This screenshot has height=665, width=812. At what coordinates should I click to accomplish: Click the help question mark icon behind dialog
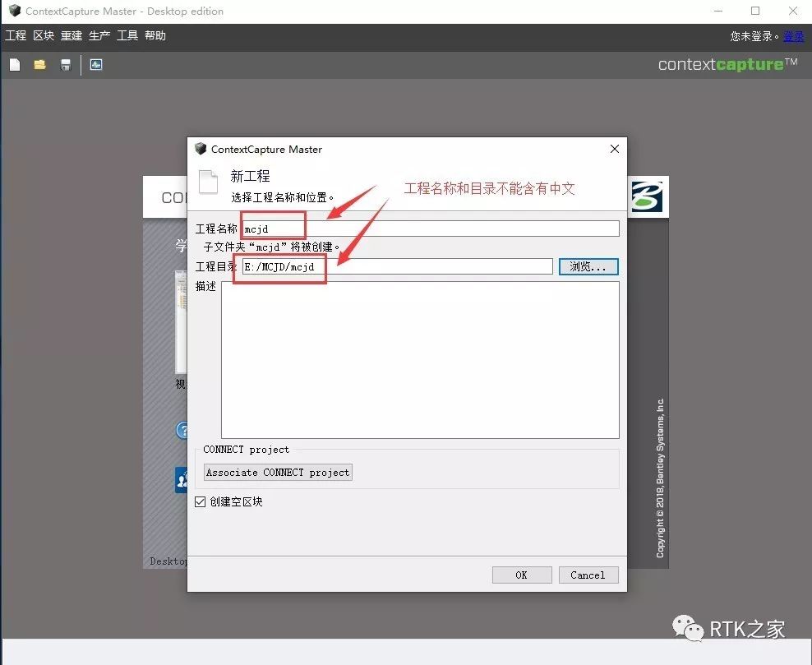tap(182, 431)
